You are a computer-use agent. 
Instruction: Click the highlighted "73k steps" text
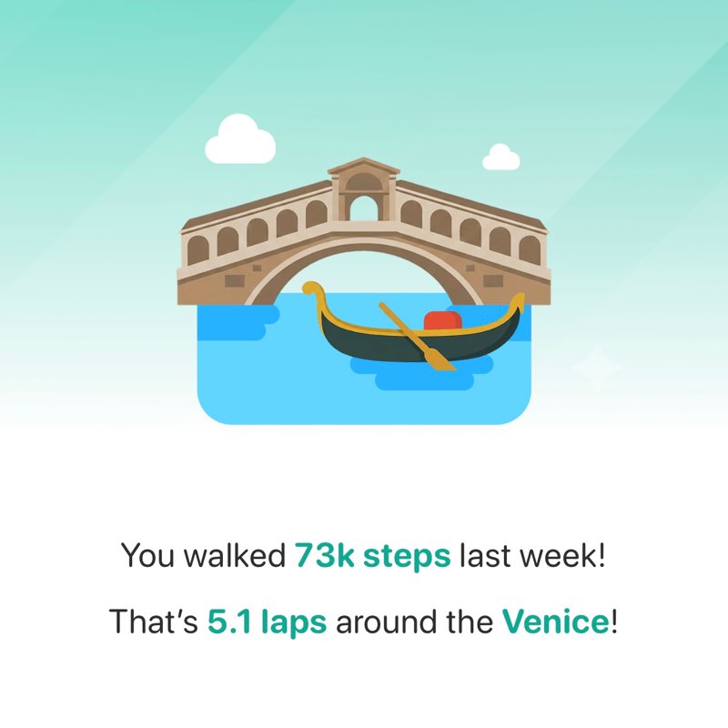(x=372, y=556)
